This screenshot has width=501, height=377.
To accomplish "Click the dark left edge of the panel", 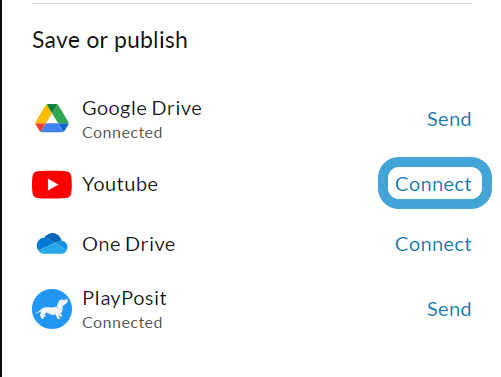I will click(1, 188).
